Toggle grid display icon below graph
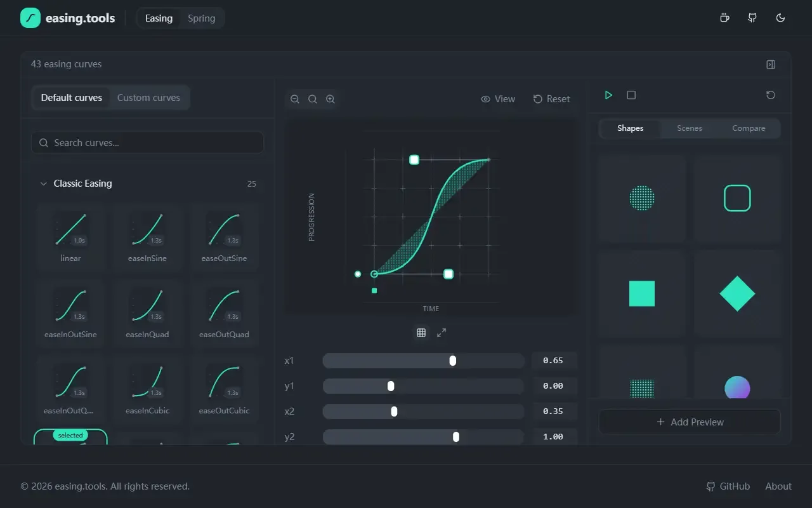Image resolution: width=812 pixels, height=508 pixels. pyautogui.click(x=421, y=333)
